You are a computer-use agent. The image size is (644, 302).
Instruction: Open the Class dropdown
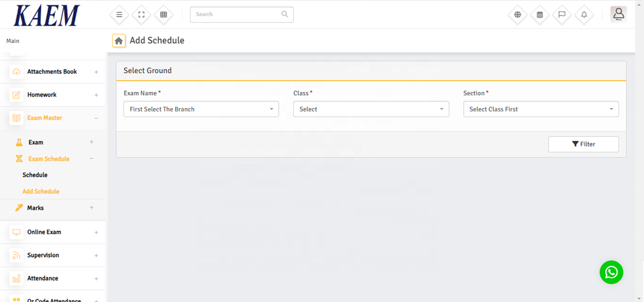(x=371, y=109)
